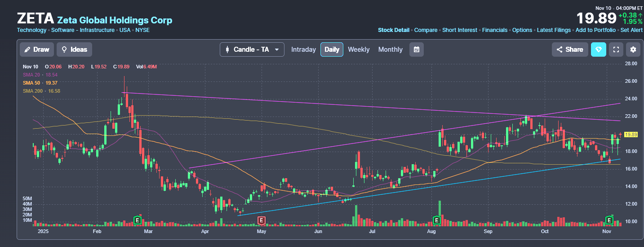Open Financials link
This screenshot has width=644, height=247.
pos(495,30)
